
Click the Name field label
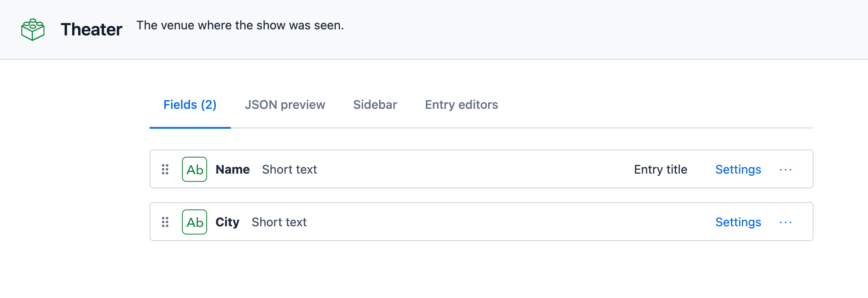coord(233,169)
